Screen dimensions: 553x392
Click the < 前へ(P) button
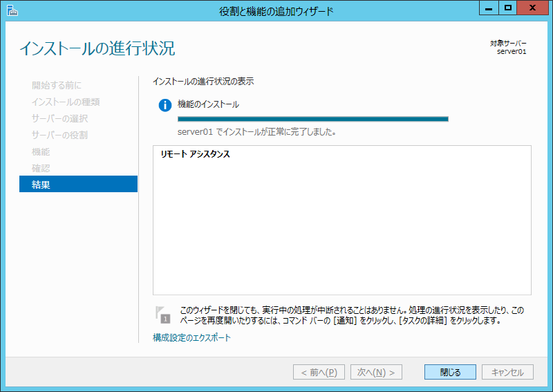point(319,372)
